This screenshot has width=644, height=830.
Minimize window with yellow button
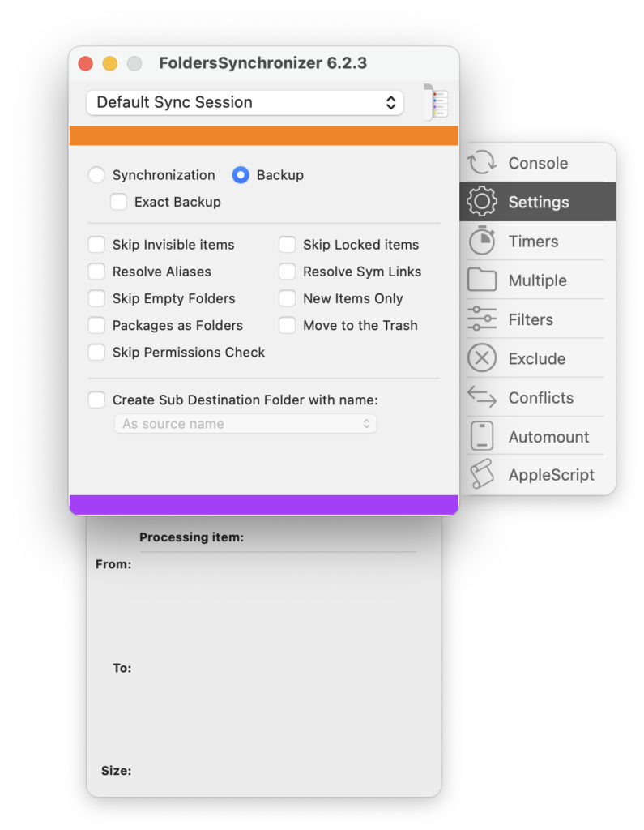coord(110,63)
